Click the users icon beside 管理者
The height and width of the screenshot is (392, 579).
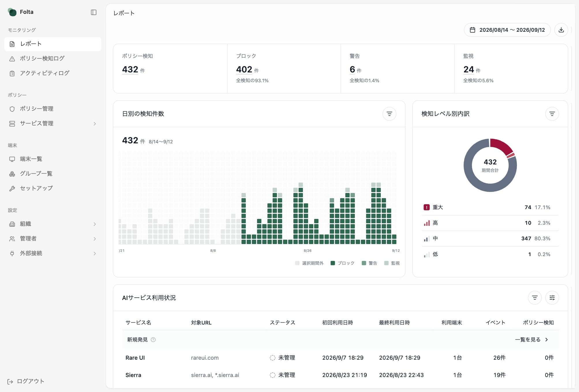(12, 239)
